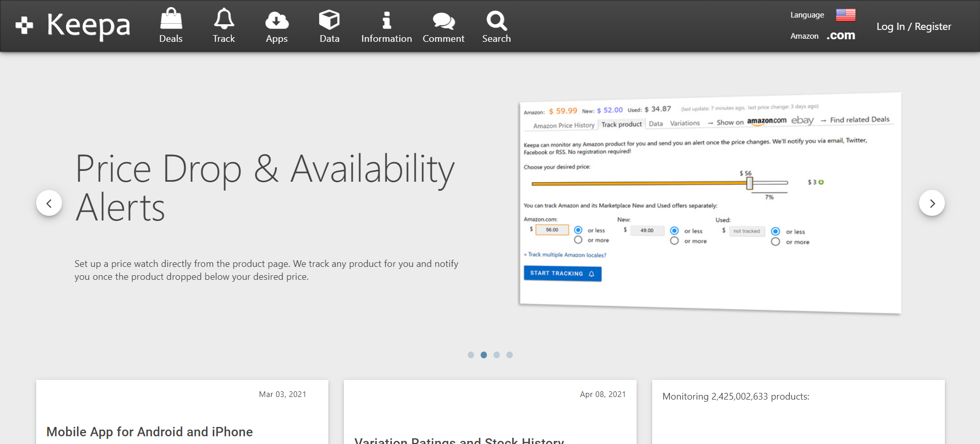980x444 pixels.
Task: Select first carousel dot indicator
Action: coord(471,355)
